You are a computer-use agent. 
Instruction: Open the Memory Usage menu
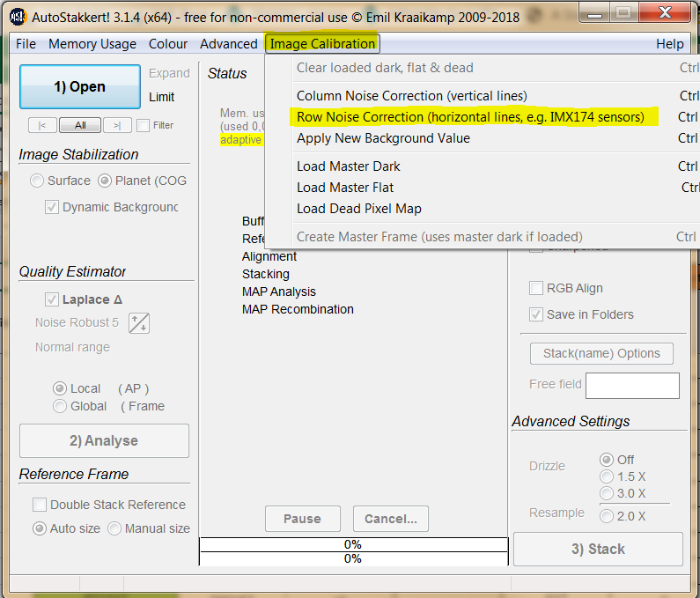pos(92,44)
